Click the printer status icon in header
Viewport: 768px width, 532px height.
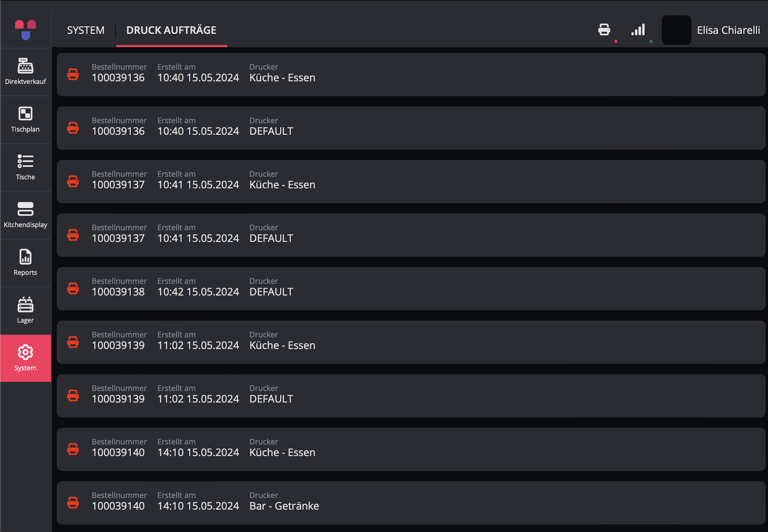(x=604, y=30)
